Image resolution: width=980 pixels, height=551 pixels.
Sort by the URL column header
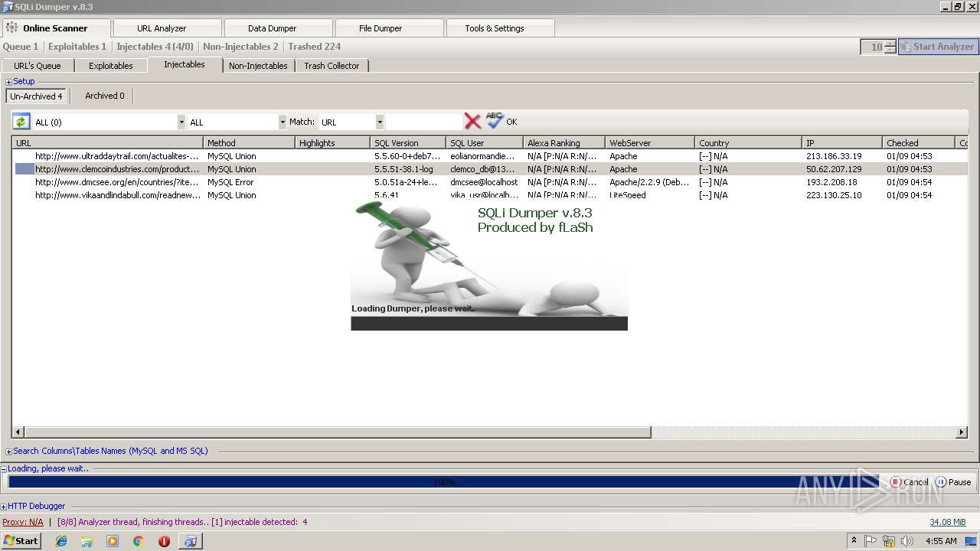(107, 143)
